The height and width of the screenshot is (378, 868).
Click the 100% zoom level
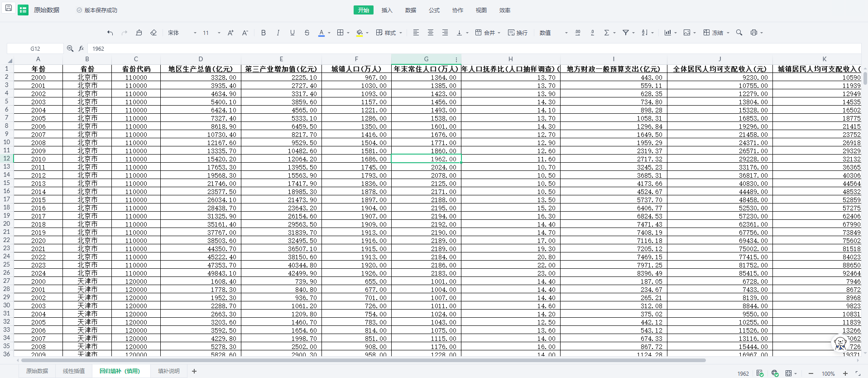[x=828, y=373]
